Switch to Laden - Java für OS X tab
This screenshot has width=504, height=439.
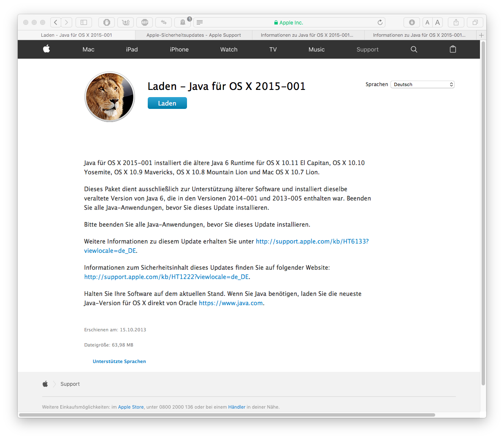click(76, 35)
